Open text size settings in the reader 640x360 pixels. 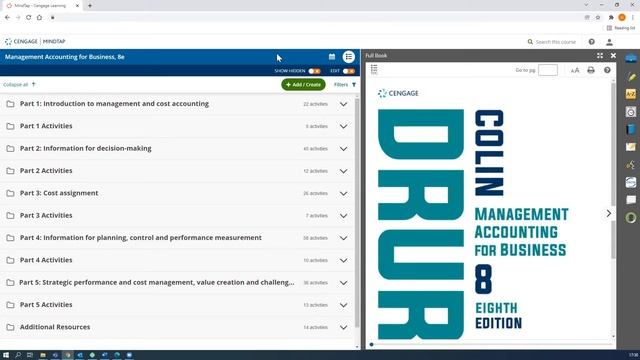click(575, 70)
